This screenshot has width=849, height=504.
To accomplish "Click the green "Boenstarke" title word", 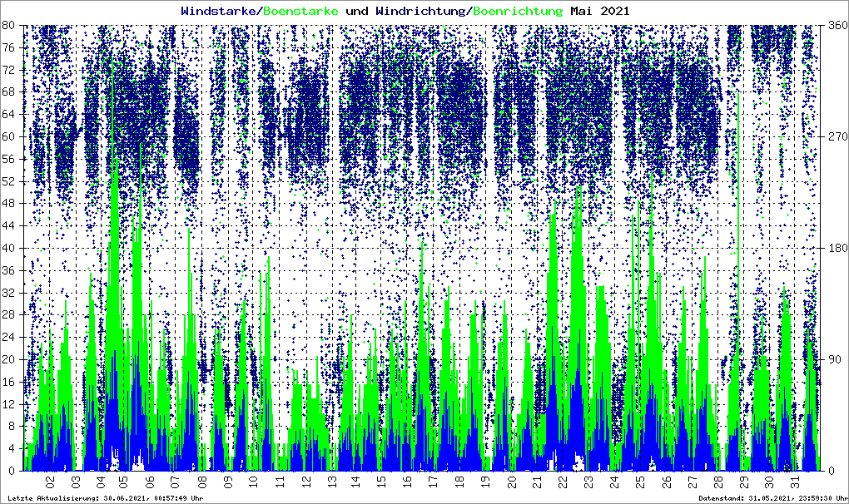I will [300, 12].
